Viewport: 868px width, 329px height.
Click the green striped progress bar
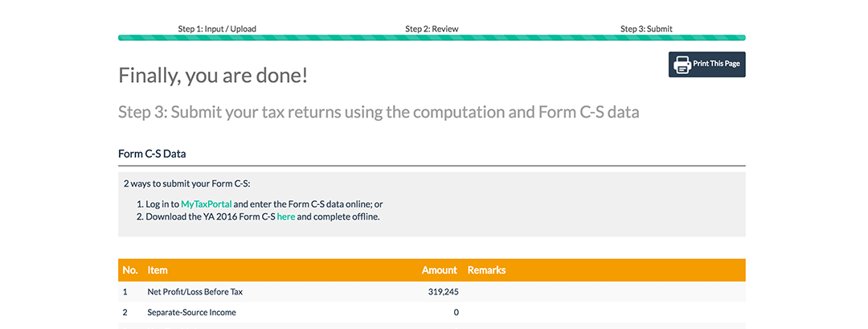click(432, 38)
